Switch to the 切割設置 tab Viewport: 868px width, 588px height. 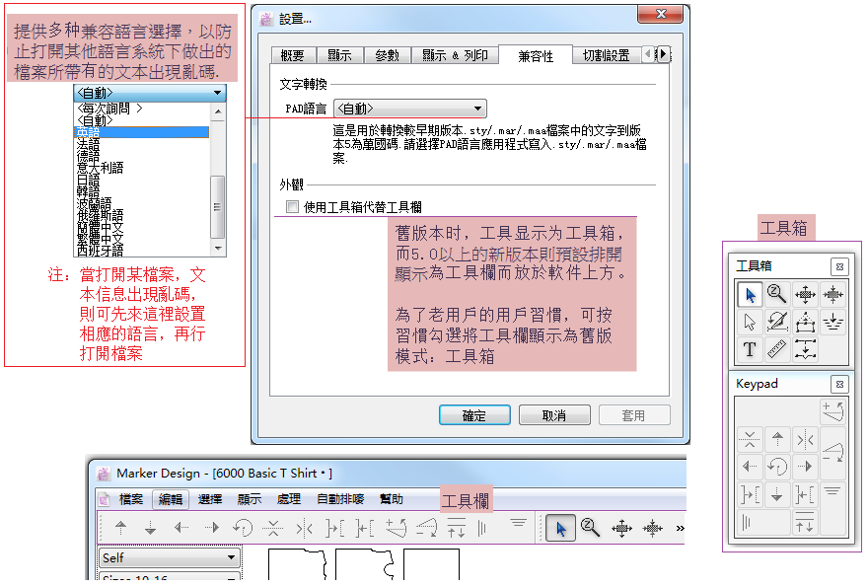605,56
